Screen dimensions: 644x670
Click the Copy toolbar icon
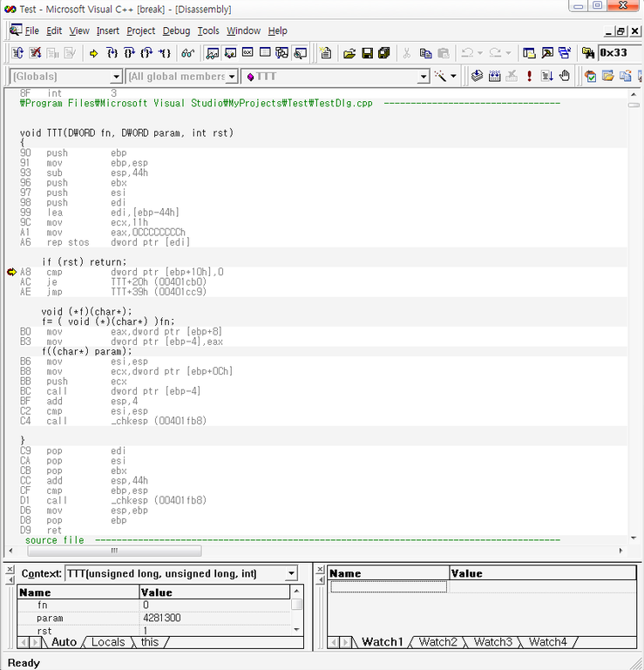(425, 53)
